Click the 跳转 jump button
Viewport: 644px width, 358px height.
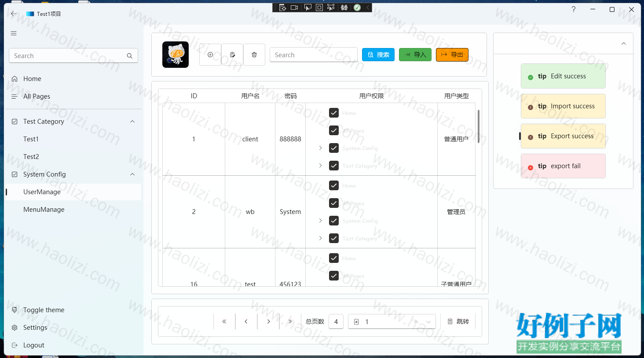pos(458,321)
